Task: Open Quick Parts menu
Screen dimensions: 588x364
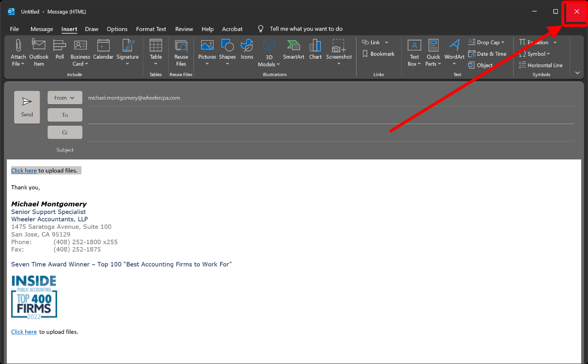Action: click(x=433, y=52)
